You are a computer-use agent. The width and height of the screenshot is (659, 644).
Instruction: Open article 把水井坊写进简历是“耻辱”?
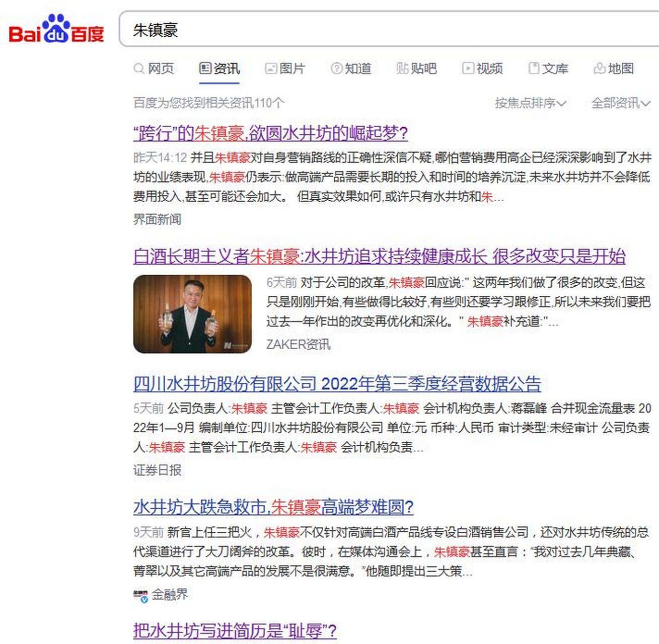click(235, 631)
